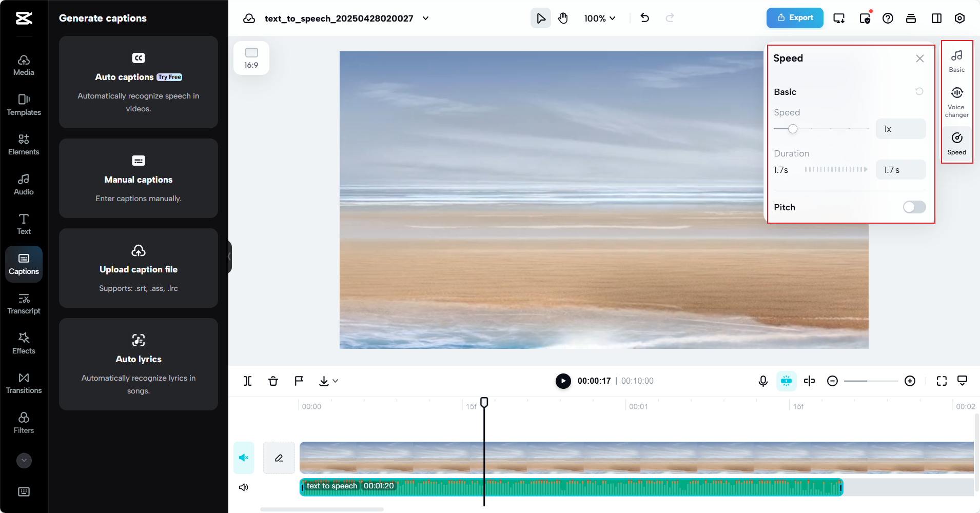Edit the video track cover
980x513 pixels.
click(279, 458)
